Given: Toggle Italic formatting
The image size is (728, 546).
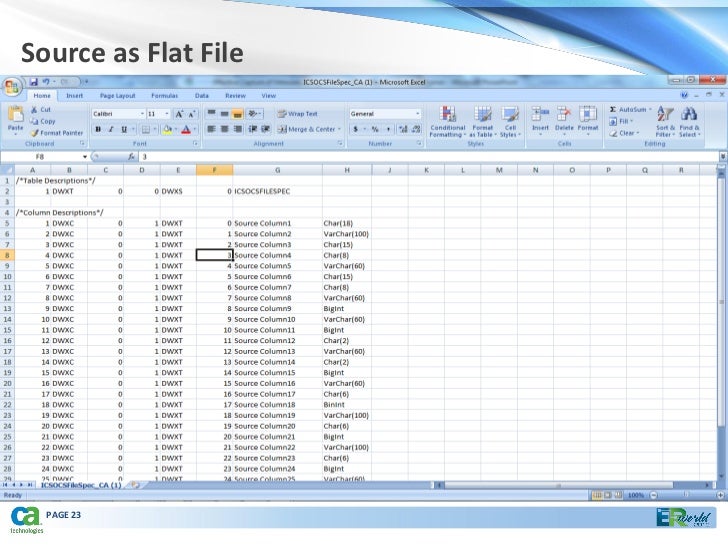Looking at the screenshot, I should point(111,129).
